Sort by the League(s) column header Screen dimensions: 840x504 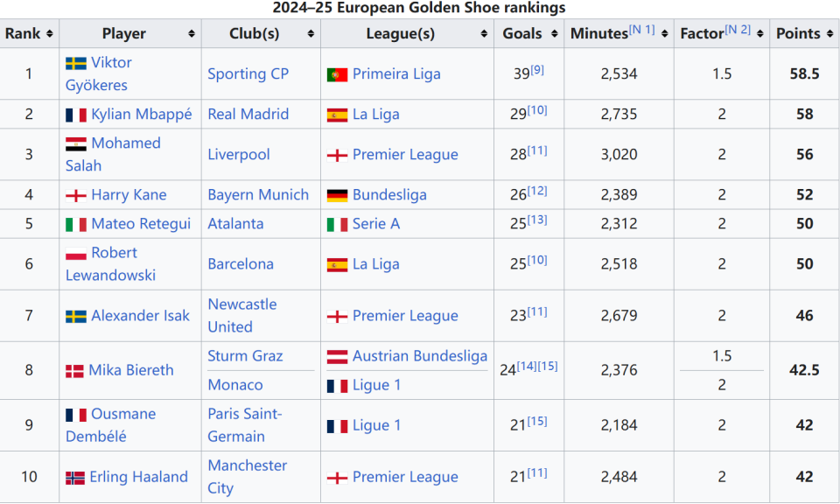point(400,34)
